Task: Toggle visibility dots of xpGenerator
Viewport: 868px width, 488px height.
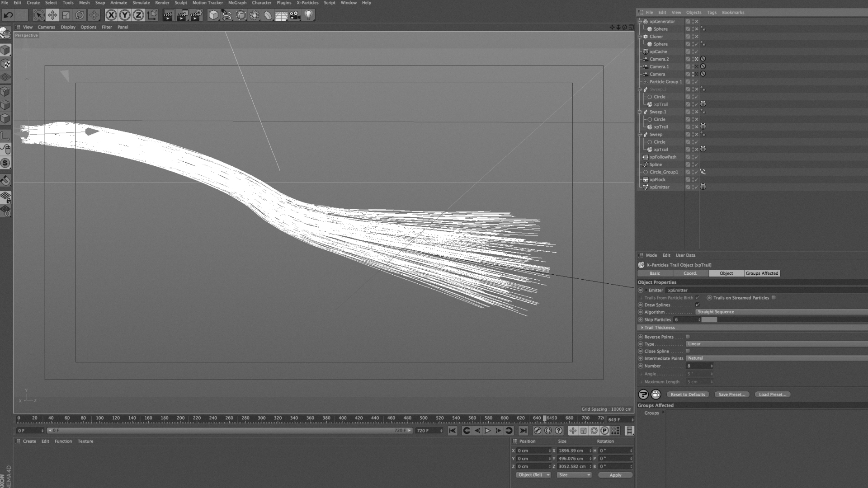Action: pyautogui.click(x=693, y=21)
